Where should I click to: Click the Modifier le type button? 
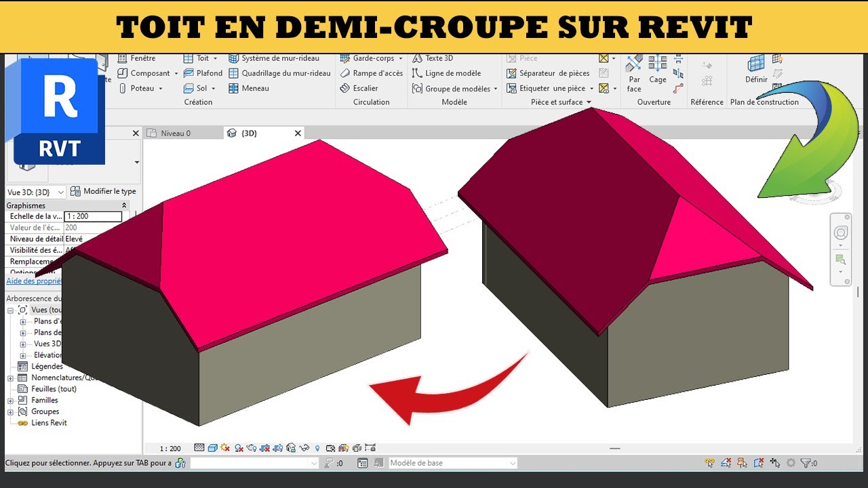tap(103, 192)
